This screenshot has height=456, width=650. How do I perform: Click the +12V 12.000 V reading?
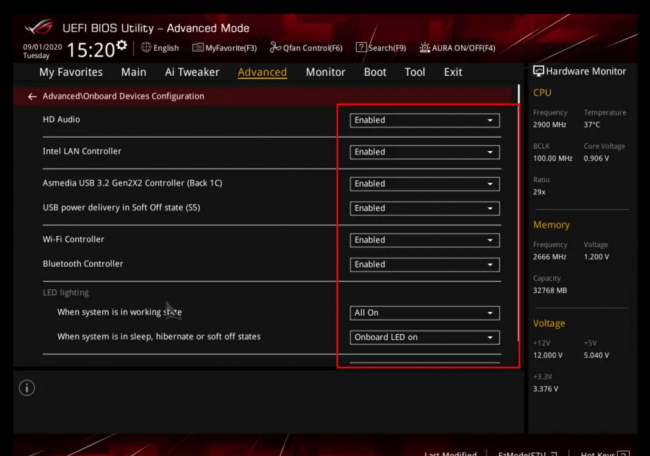pos(548,356)
